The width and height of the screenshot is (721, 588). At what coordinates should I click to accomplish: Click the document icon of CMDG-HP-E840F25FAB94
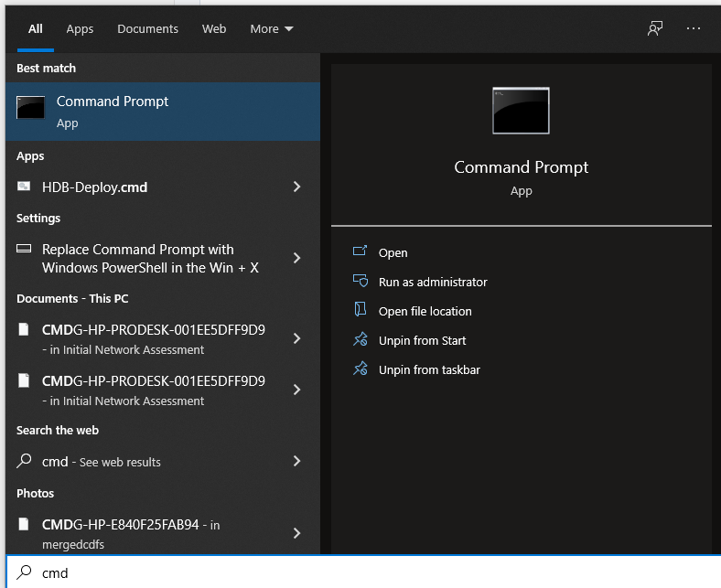(x=24, y=524)
